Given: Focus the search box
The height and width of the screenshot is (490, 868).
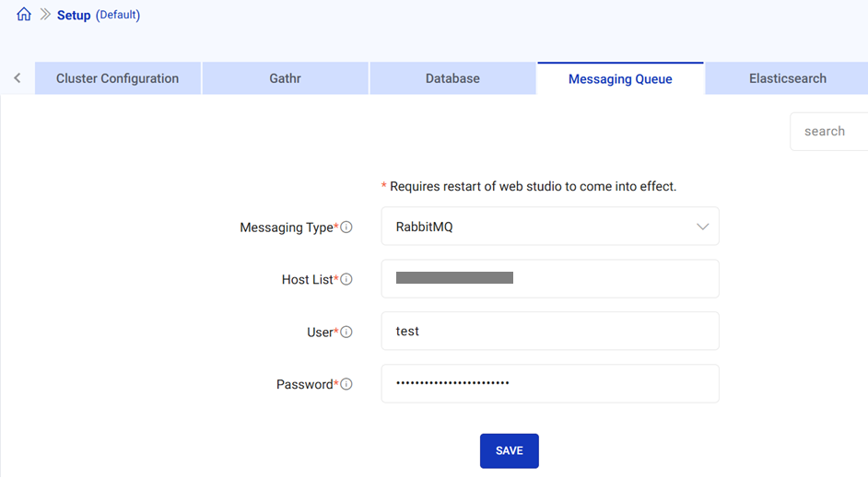Looking at the screenshot, I should click(828, 132).
